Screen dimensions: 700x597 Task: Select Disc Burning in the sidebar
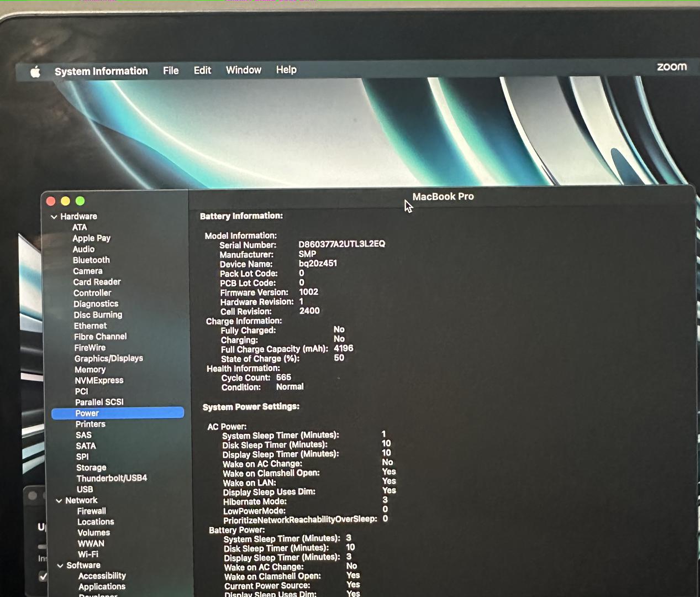point(98,315)
